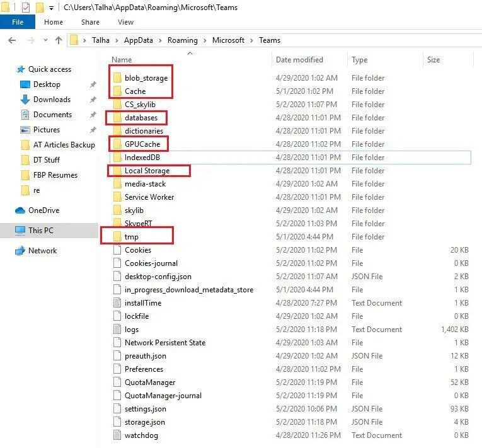
Task: Click Talha in the address breadcrumb
Action: click(x=101, y=40)
